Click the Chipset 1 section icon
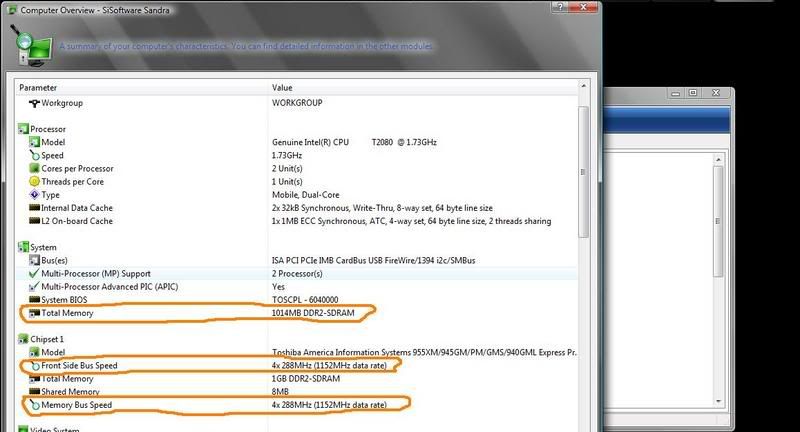The width and height of the screenshot is (800, 432). pos(23,339)
